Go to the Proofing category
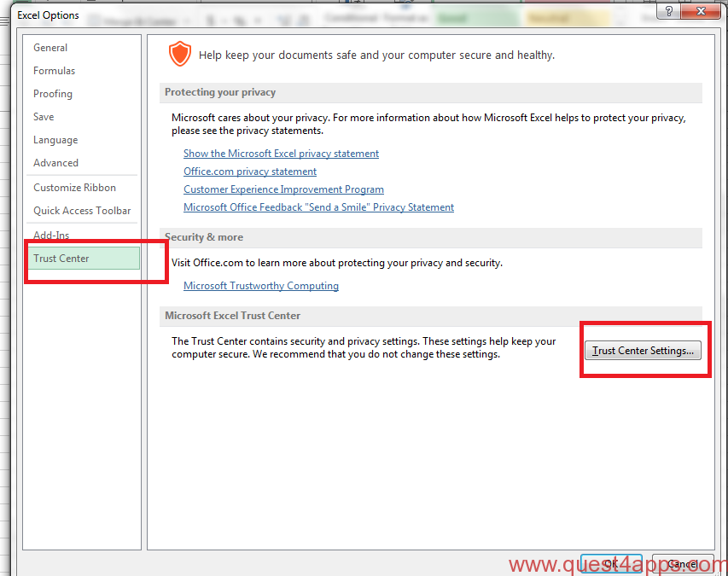This screenshot has height=576, width=728. pyautogui.click(x=52, y=94)
